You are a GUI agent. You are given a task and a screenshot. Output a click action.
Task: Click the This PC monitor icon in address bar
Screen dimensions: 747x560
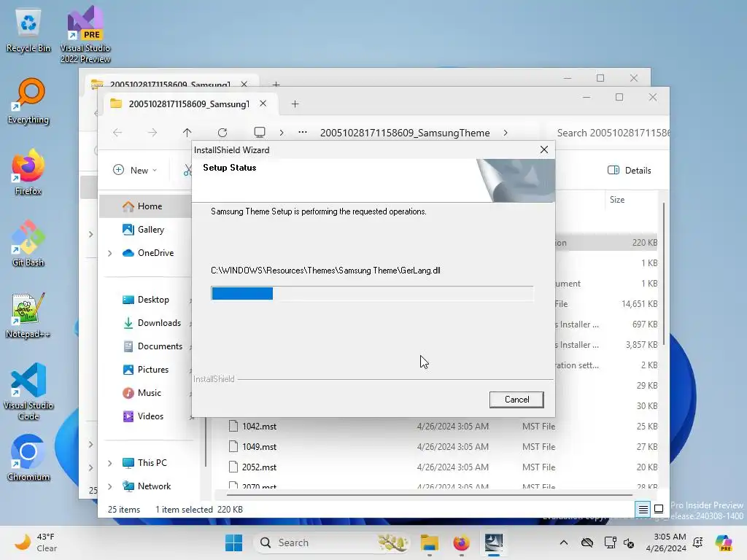coord(260,132)
